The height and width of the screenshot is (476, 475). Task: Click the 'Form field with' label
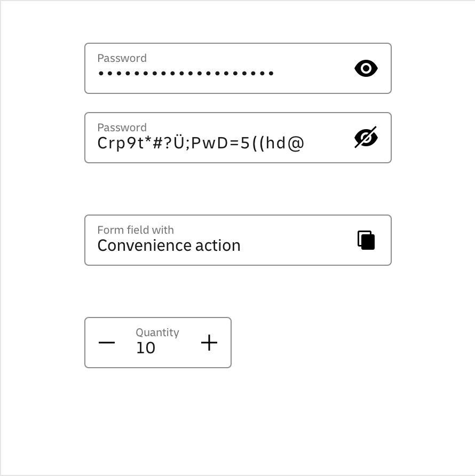pyautogui.click(x=136, y=230)
